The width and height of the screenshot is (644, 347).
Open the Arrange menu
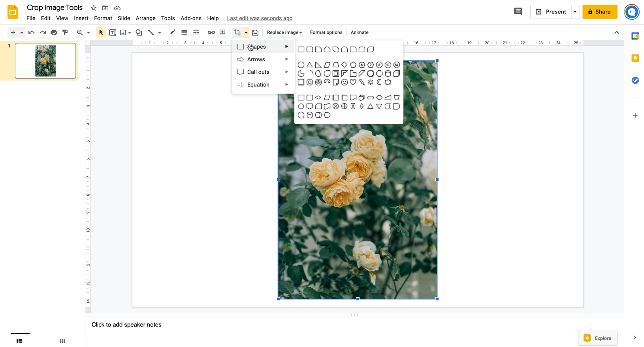pos(145,18)
